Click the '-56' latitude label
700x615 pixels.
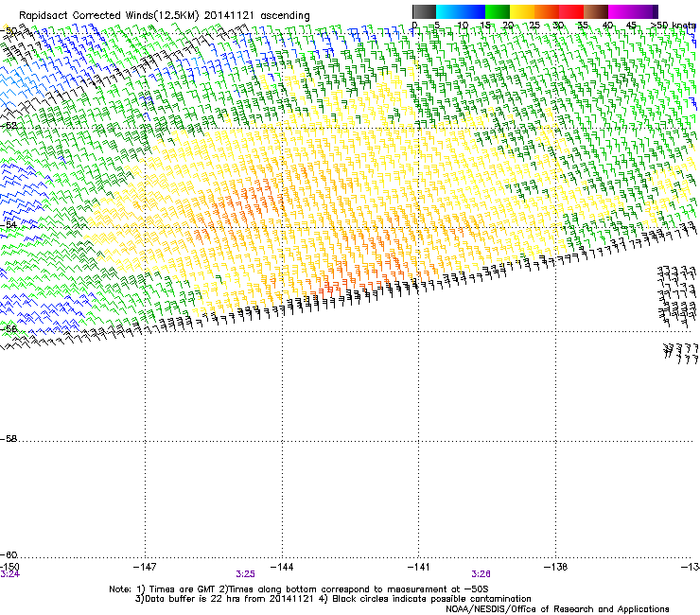tap(9, 328)
